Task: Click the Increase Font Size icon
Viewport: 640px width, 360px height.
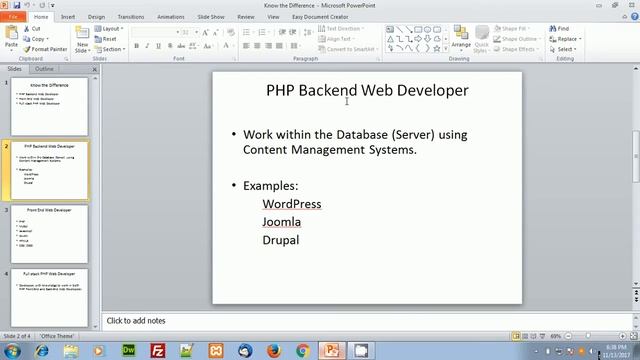Action: 205,32
